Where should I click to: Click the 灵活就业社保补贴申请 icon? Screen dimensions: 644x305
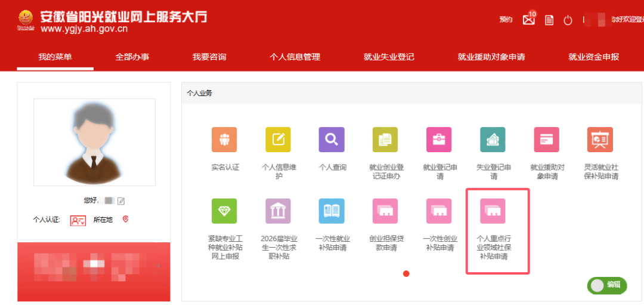[600, 140]
